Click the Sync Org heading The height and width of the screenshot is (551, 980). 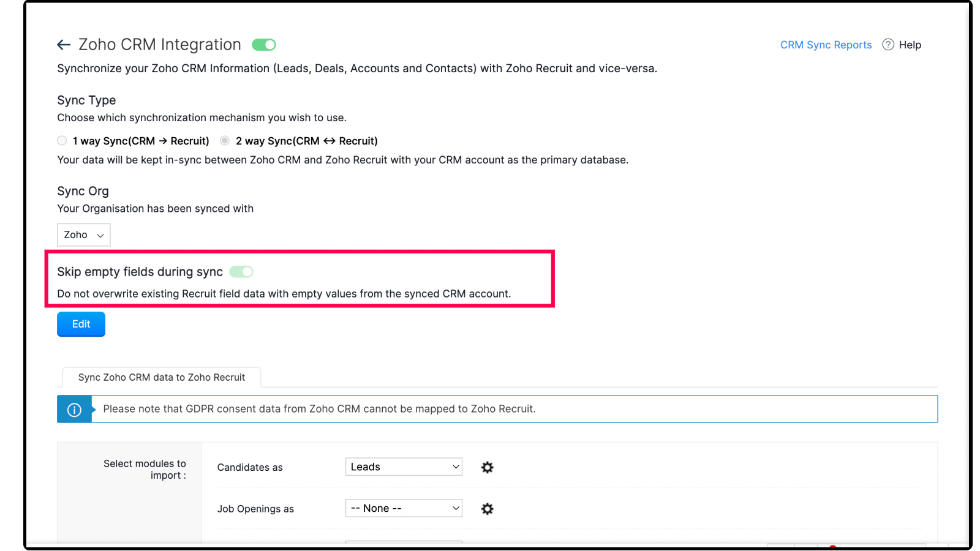83,192
